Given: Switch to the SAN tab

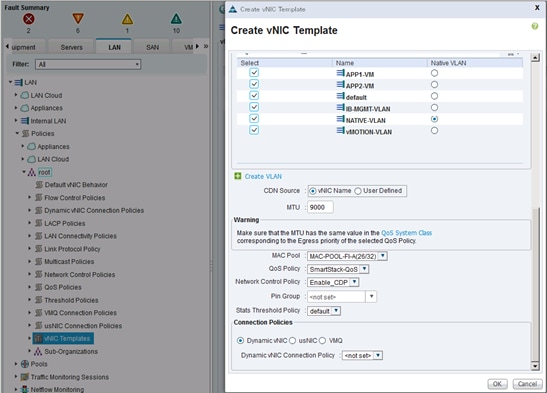Looking at the screenshot, I should coord(152,47).
